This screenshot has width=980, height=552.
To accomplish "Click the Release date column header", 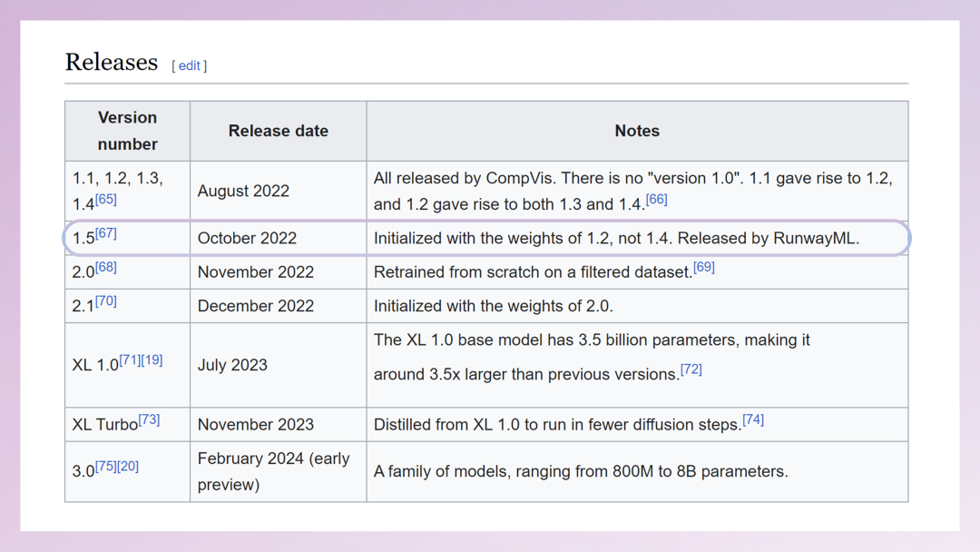I will 279,131.
